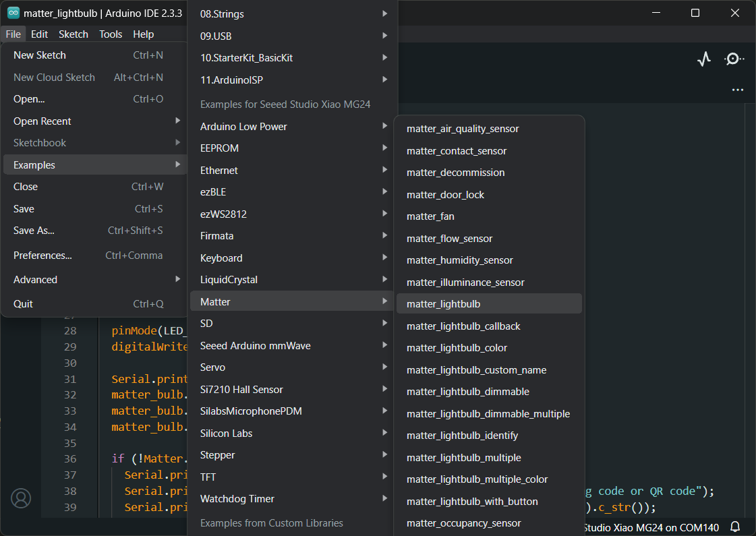
Task: Expand EEPROM examples submenu
Action: click(293, 148)
